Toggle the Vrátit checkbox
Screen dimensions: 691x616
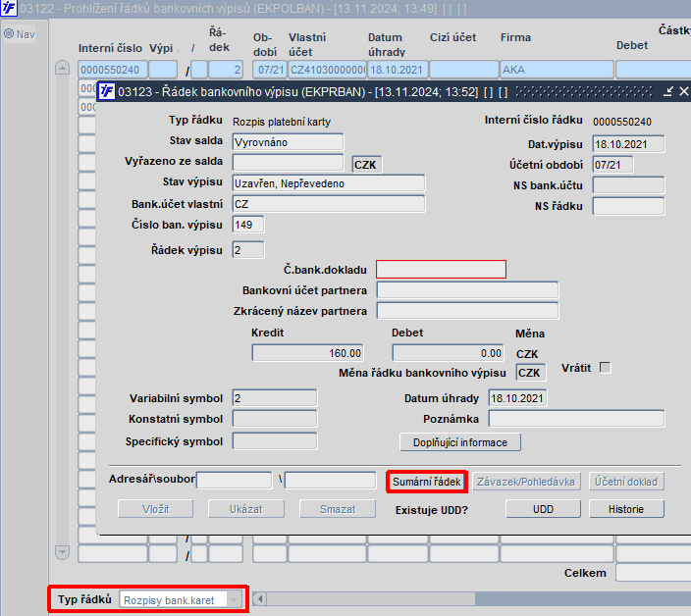click(606, 367)
